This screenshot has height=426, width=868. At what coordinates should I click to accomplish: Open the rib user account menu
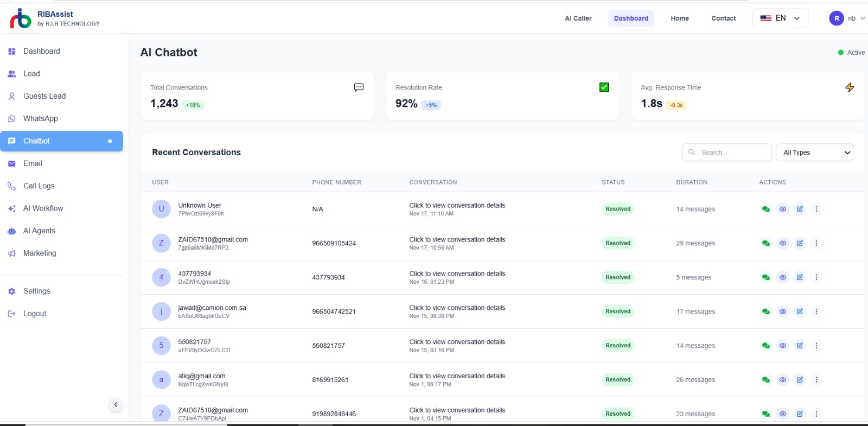pos(847,18)
